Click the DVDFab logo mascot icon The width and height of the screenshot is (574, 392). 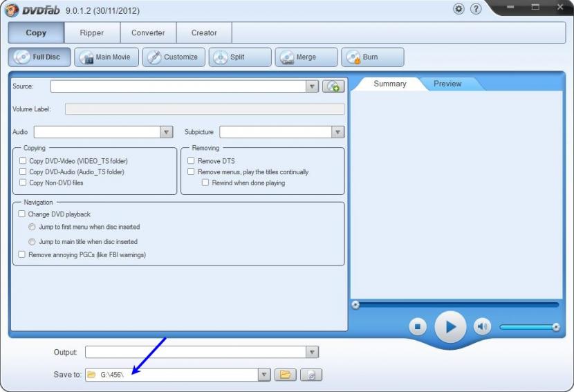(12, 10)
